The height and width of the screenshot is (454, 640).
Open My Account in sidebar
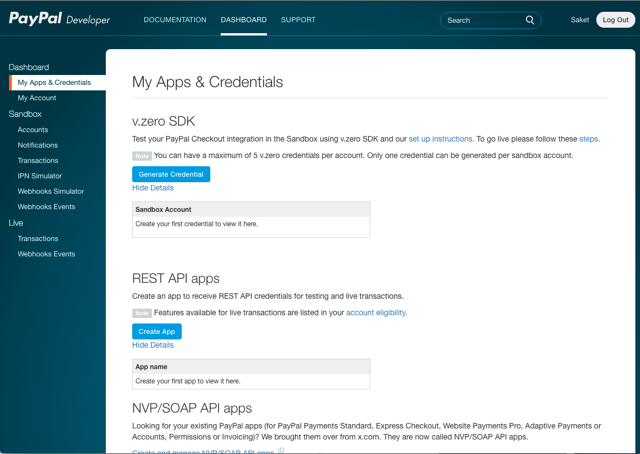tap(37, 98)
